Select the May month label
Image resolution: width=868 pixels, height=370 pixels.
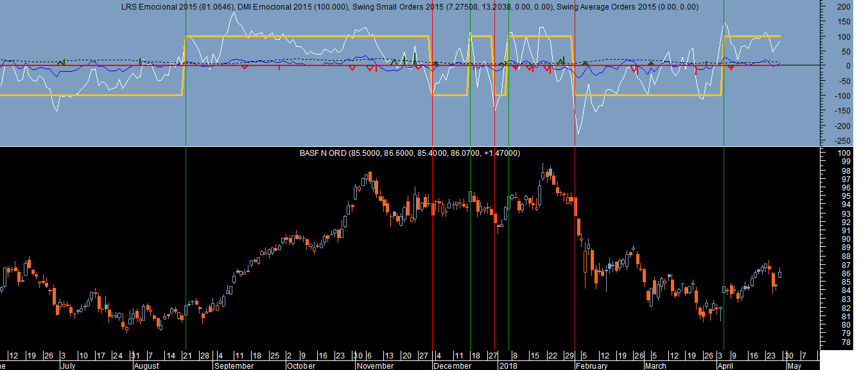coord(794,366)
